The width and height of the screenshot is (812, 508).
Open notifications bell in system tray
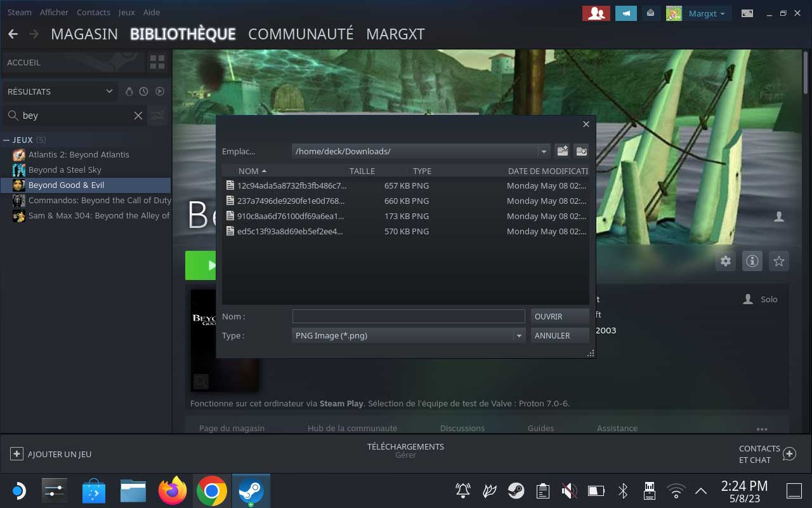(463, 491)
